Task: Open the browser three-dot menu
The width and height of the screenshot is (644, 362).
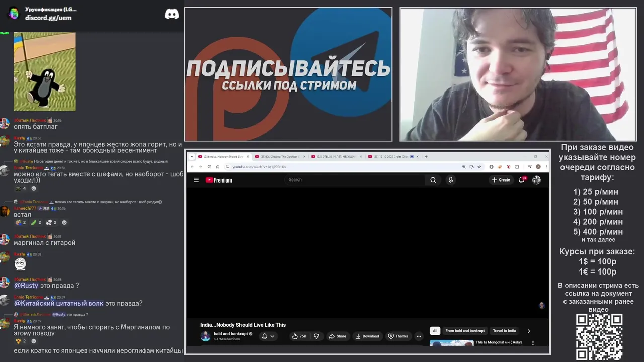Action: (x=546, y=167)
